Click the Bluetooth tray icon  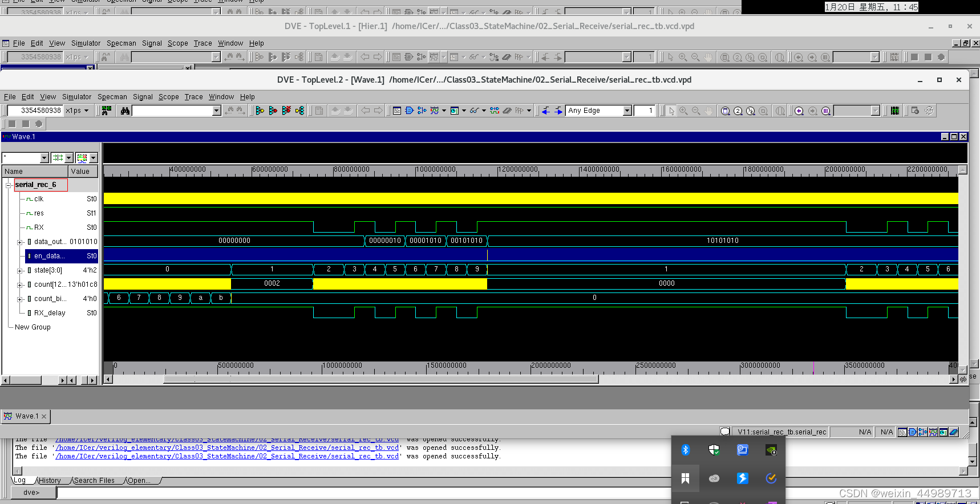coord(686,450)
